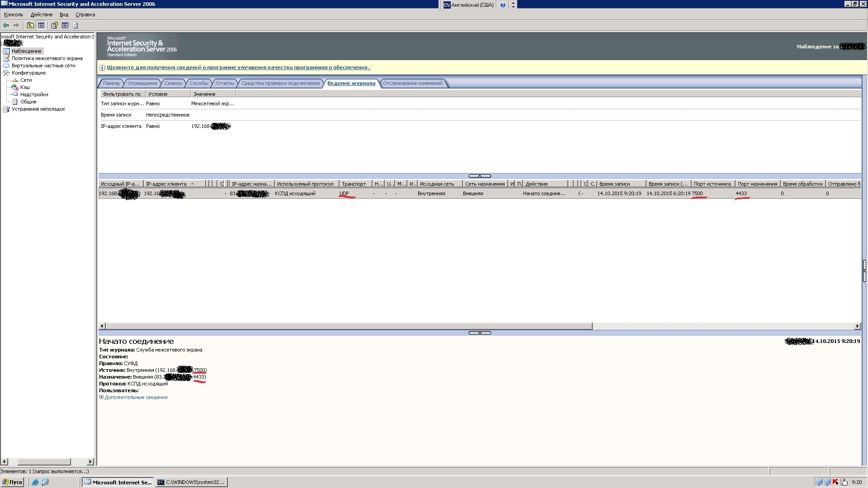Open the language bar help icon
This screenshot has width=868, height=488.
(503, 5)
